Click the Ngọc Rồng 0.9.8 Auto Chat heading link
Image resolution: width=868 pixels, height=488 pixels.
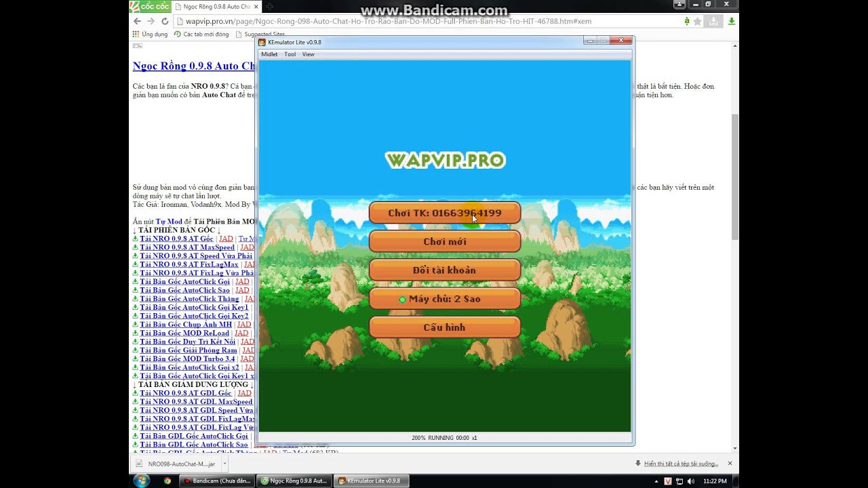click(x=194, y=66)
